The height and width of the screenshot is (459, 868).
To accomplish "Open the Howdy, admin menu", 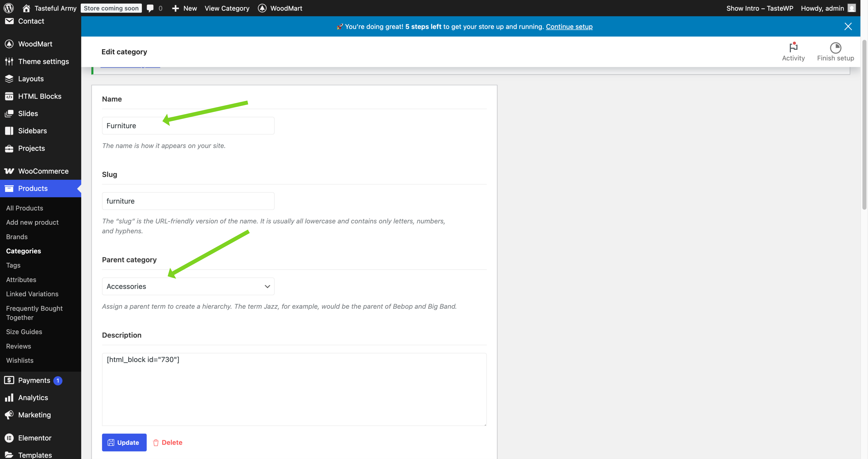I will pyautogui.click(x=828, y=8).
